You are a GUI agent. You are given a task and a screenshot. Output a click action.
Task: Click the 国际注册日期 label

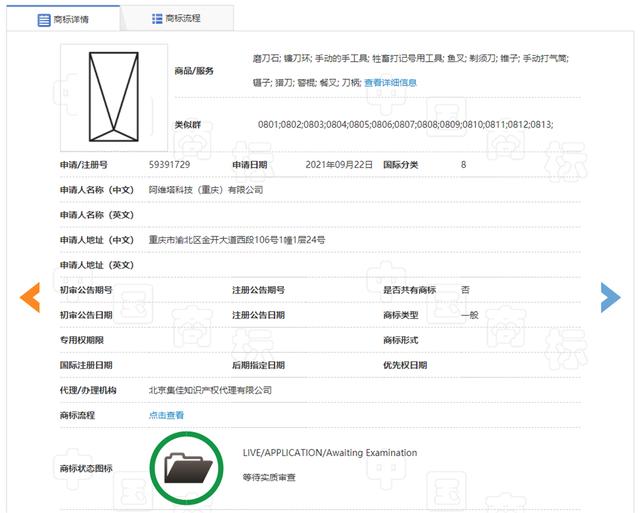(x=86, y=365)
